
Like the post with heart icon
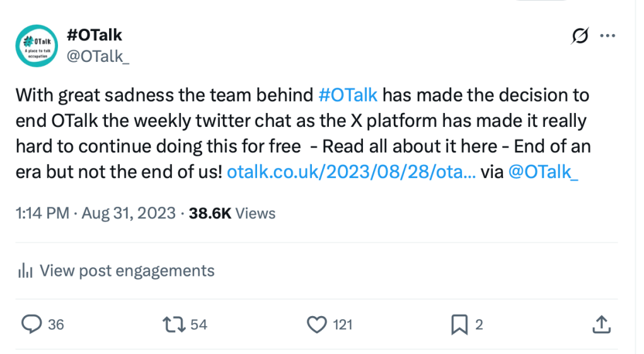pos(316,324)
